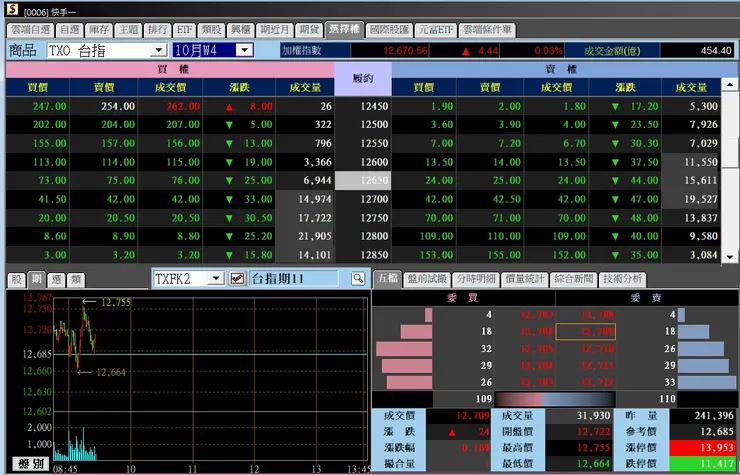
Task: Click the 台指期11 name field
Action: coord(293,279)
